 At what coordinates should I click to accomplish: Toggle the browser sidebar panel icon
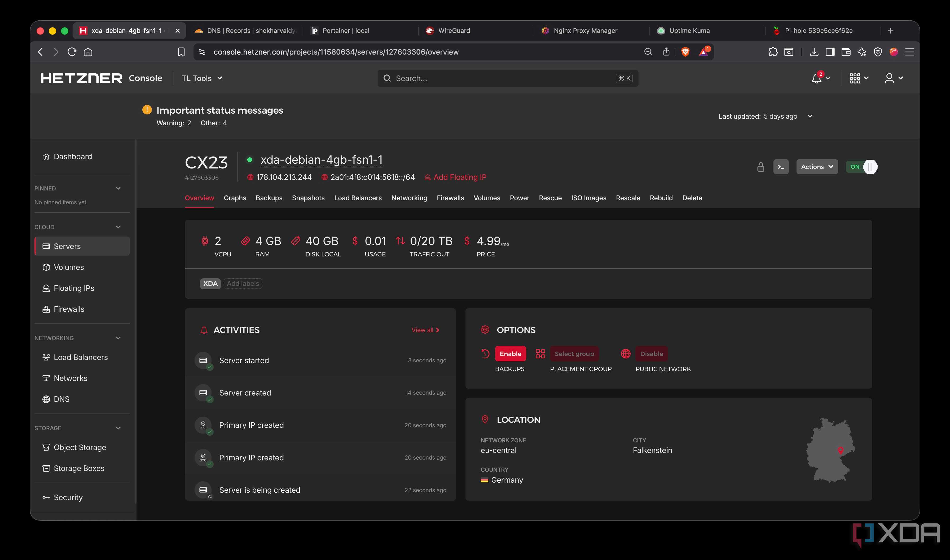(x=830, y=52)
